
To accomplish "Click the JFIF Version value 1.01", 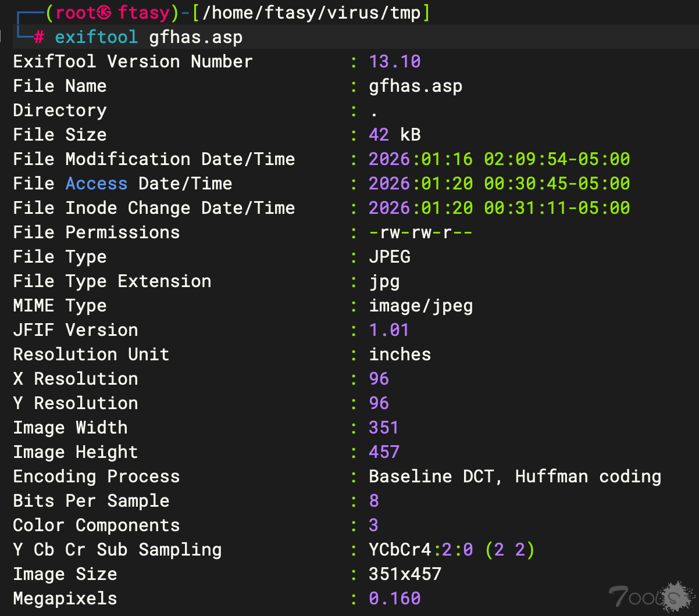I will pyautogui.click(x=389, y=330).
